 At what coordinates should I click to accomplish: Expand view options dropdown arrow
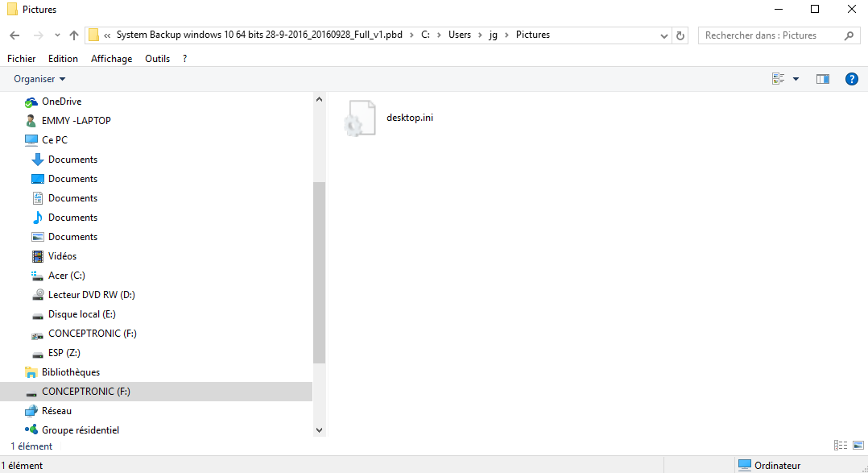coord(796,79)
